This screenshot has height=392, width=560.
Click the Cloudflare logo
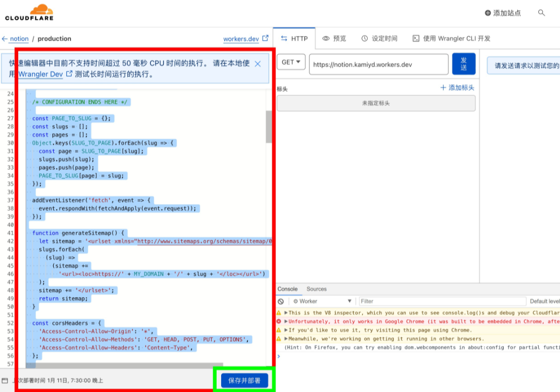(29, 13)
